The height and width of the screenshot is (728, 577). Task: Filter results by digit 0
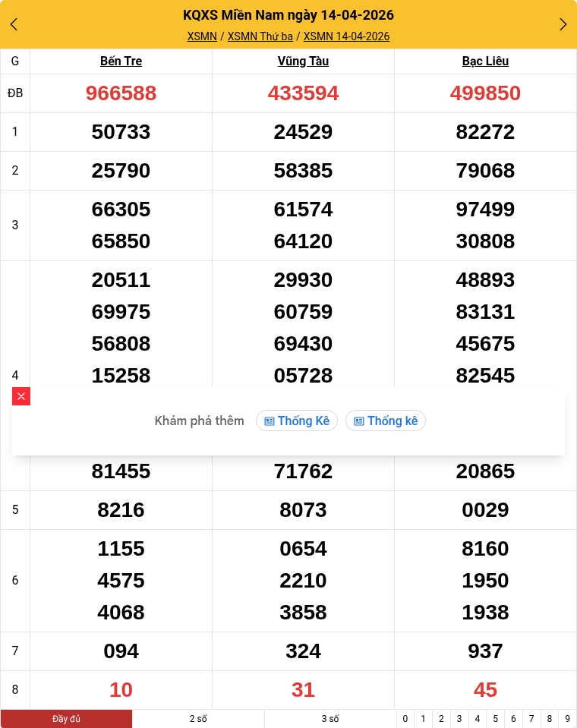tap(405, 719)
